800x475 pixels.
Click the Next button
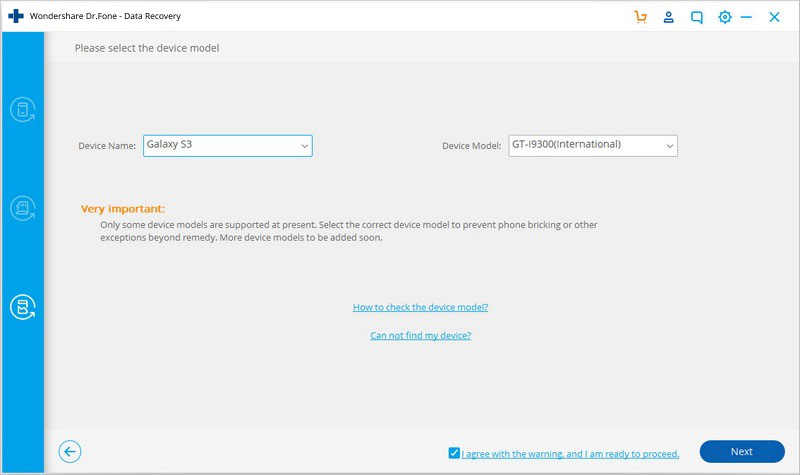click(742, 452)
